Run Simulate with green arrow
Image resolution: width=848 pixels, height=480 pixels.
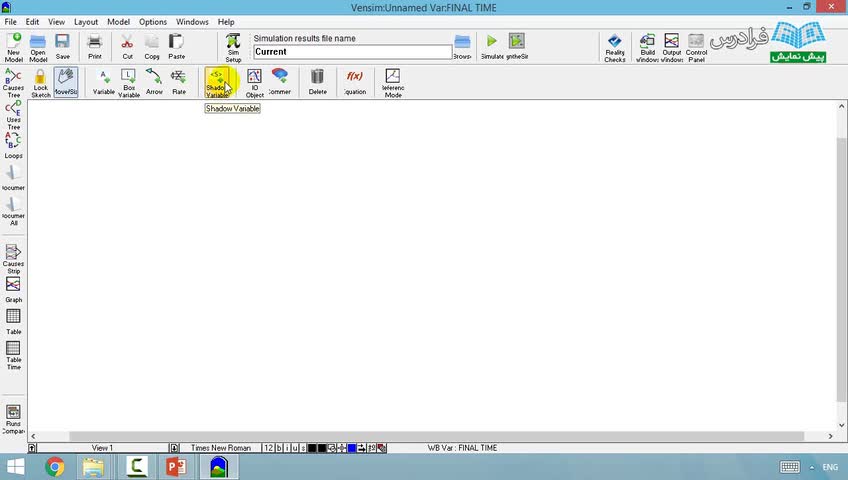(492, 46)
